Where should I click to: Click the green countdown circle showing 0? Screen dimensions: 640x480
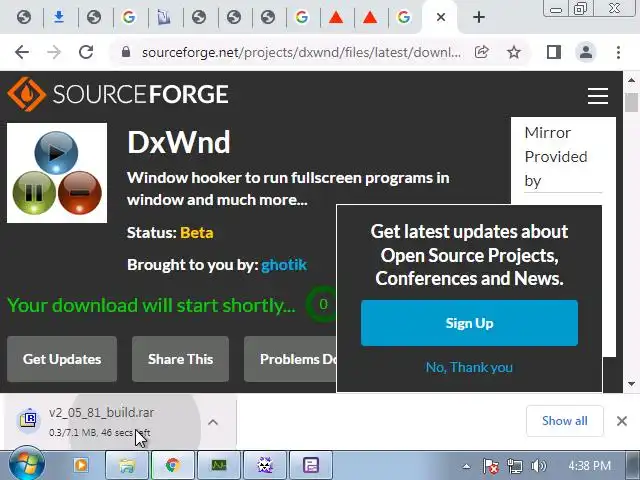(x=323, y=304)
